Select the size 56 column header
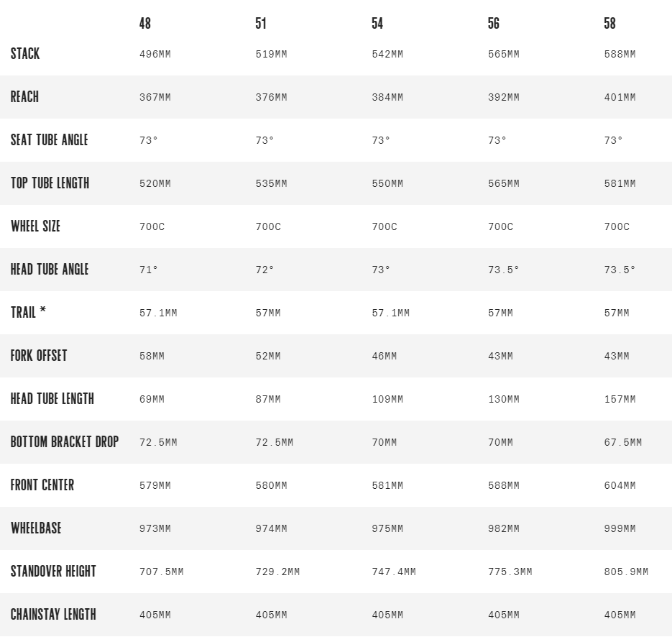 tap(493, 24)
